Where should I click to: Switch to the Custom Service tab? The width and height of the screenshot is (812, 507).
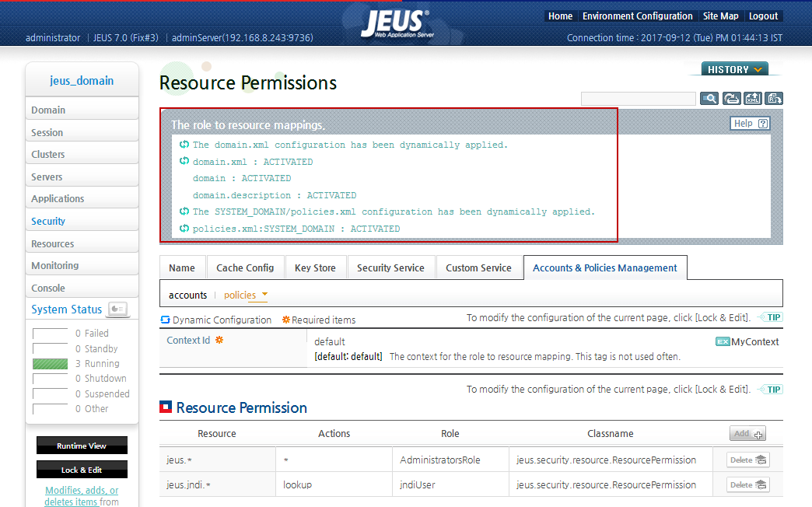[478, 267]
